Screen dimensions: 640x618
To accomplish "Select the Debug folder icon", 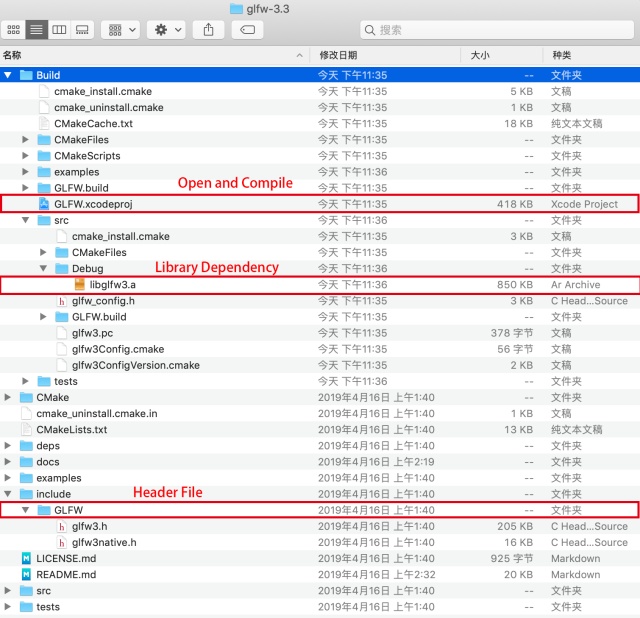I will pyautogui.click(x=62, y=268).
